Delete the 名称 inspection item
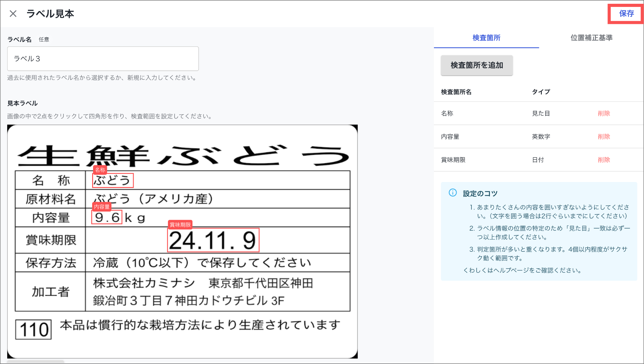Screen dimensions: 644x364 click(603, 113)
